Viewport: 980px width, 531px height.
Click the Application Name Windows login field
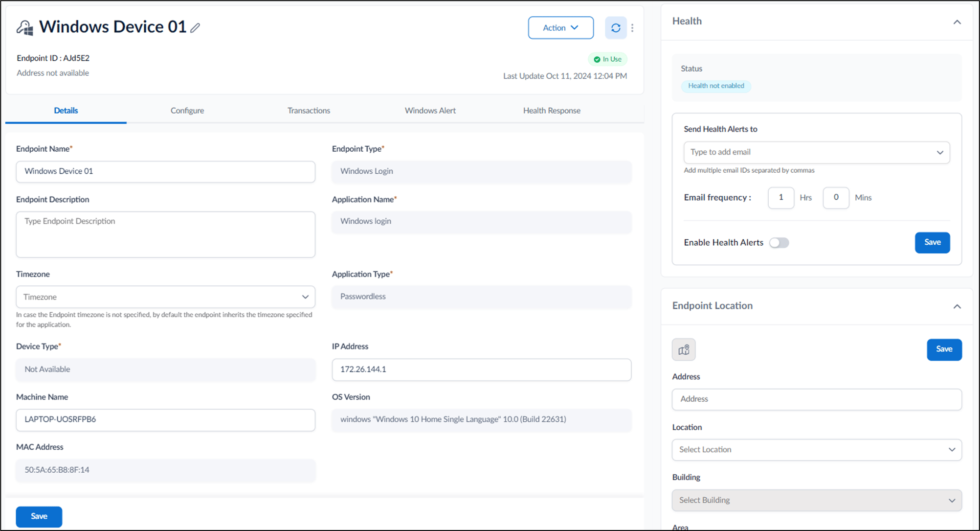[x=481, y=222]
